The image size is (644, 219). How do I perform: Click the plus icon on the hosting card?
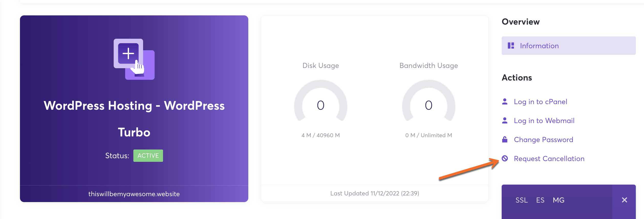(x=128, y=54)
